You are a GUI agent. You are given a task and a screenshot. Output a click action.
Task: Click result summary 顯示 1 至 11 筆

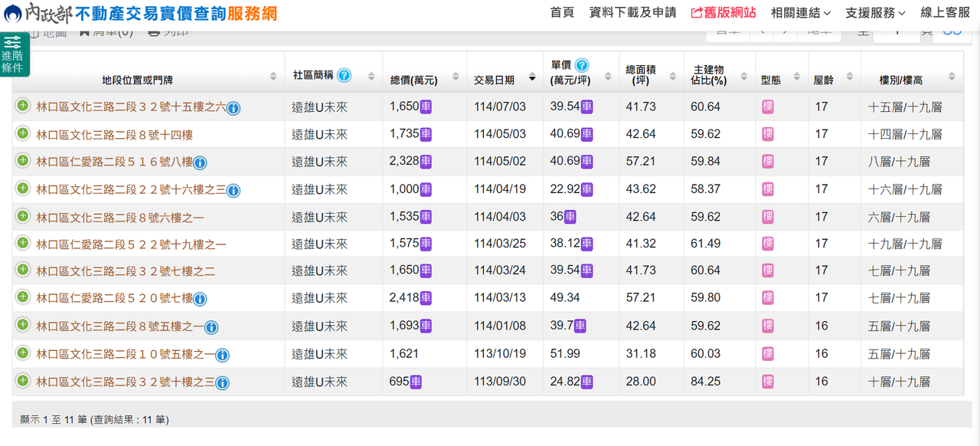94,420
